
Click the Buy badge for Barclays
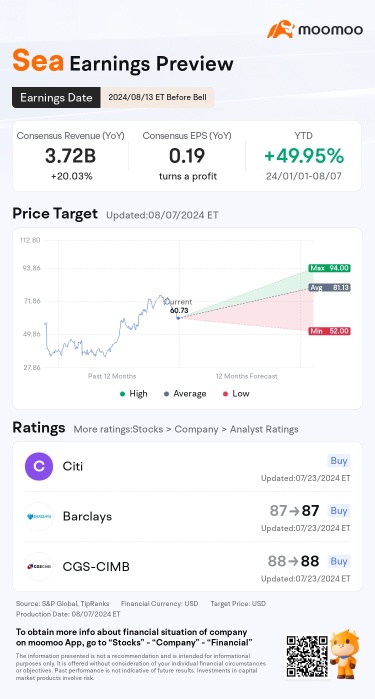[339, 510]
